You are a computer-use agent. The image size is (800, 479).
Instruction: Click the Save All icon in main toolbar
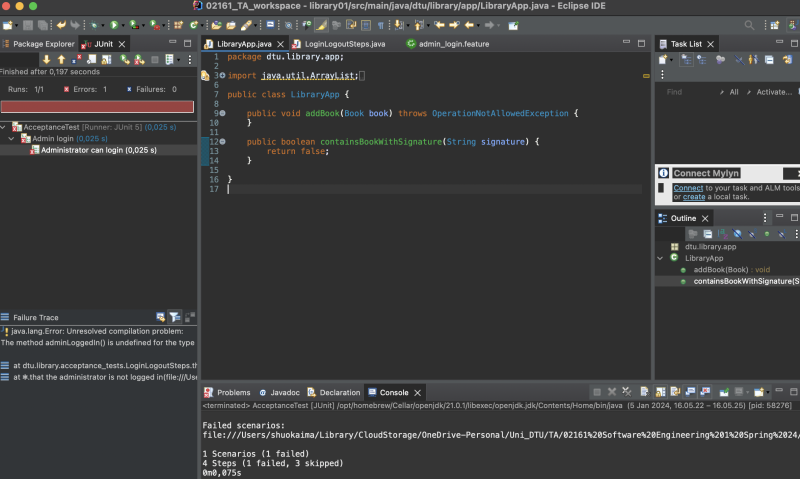tap(43, 25)
